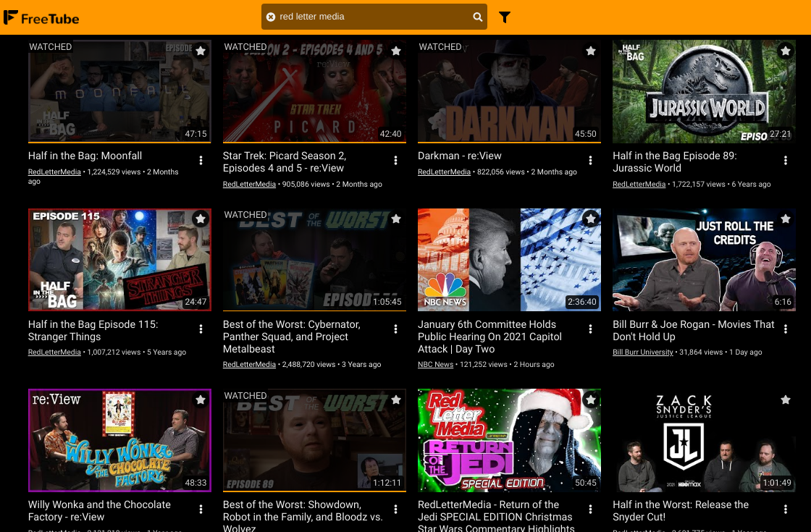Play the Best of the Worst Episode 89 thumbnail

(314, 440)
